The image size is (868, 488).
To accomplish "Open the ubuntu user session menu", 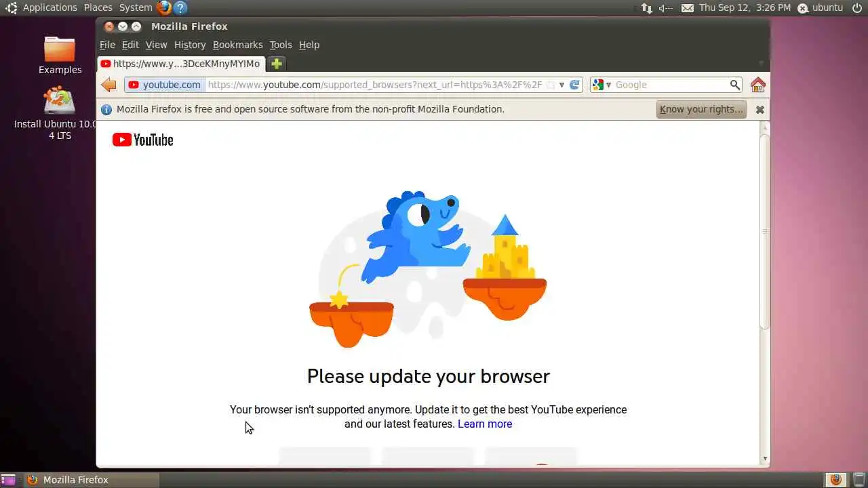I will (820, 7).
